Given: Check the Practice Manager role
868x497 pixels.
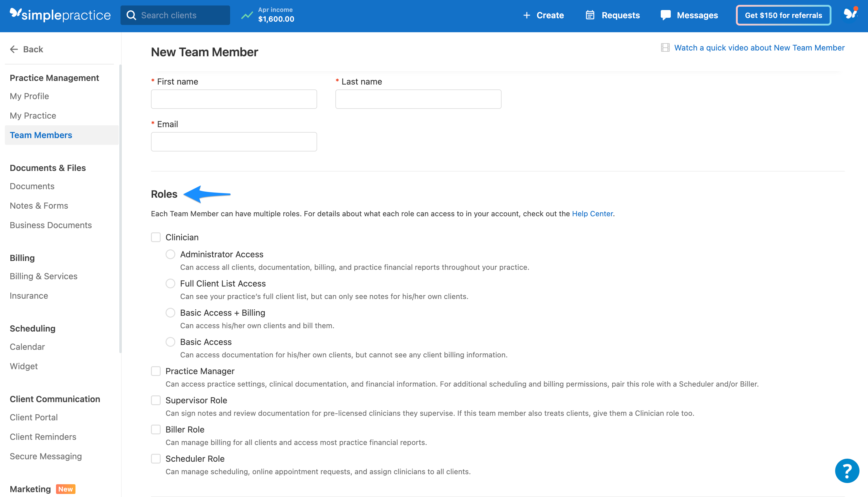Looking at the screenshot, I should [156, 371].
